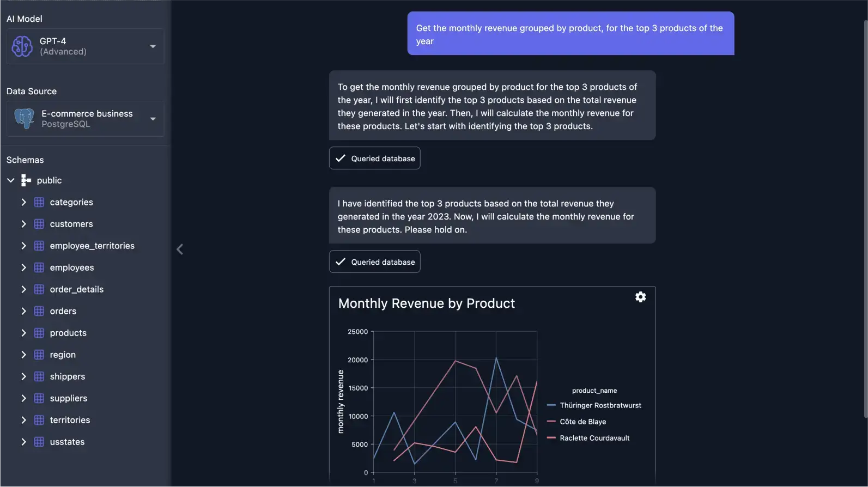Toggle Côte de Blaye legend entry
The height and width of the screenshot is (487, 868).
point(582,422)
